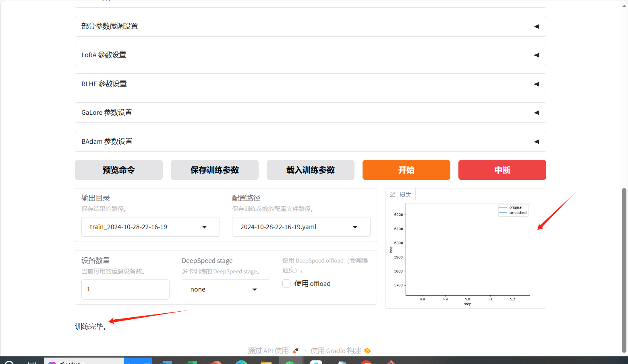The width and height of the screenshot is (628, 364).
Task: Click the 开始 button to start training
Action: point(406,170)
